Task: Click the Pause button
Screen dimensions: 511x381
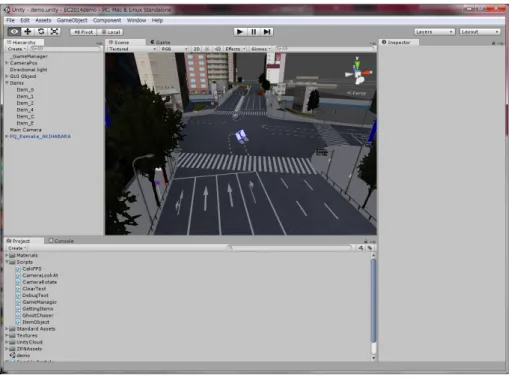Action: tap(253, 32)
